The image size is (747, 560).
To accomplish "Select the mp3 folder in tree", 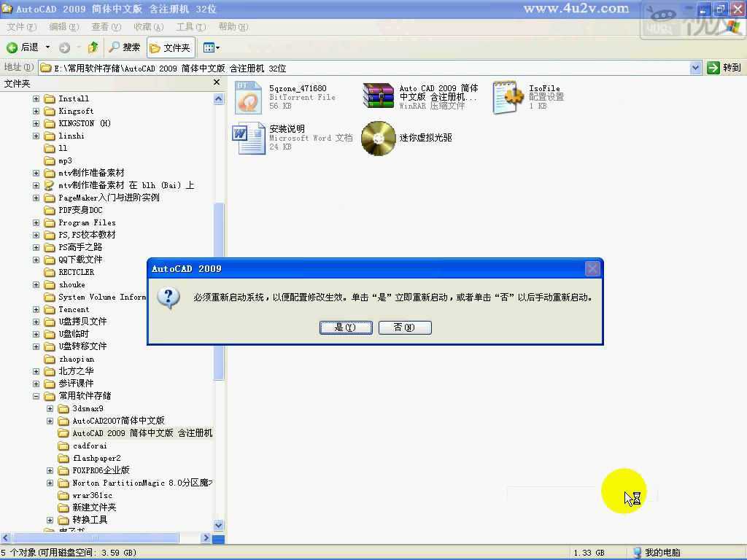I will pos(65,160).
